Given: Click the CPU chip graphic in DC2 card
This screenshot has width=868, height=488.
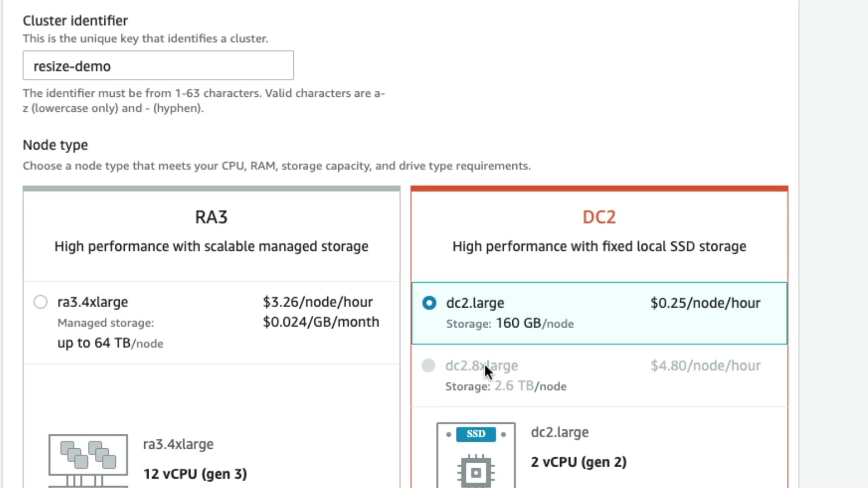Looking at the screenshot, I should coord(476,472).
